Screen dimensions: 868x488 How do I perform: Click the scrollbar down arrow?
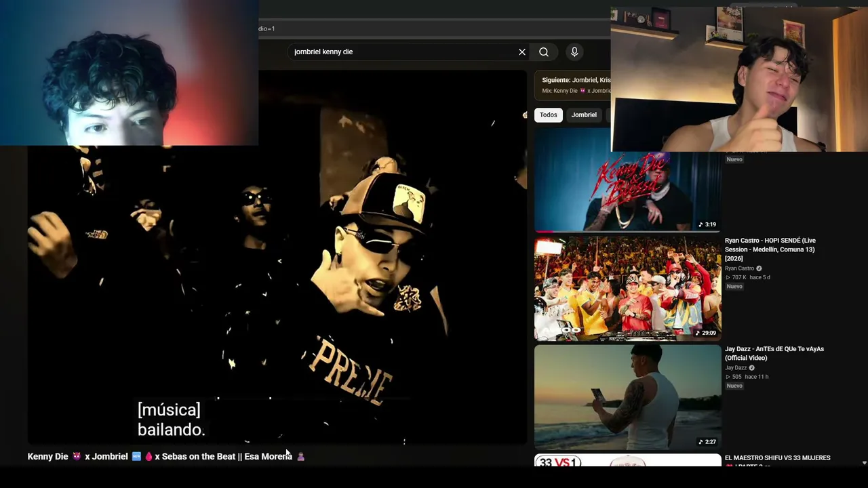pos(864,463)
